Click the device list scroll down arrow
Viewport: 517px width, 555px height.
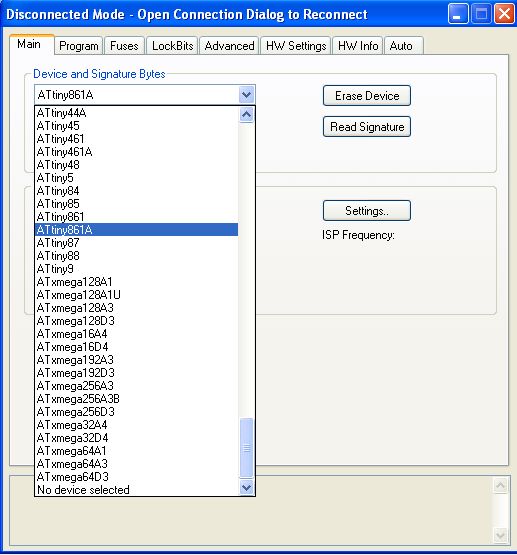pyautogui.click(x=246, y=487)
